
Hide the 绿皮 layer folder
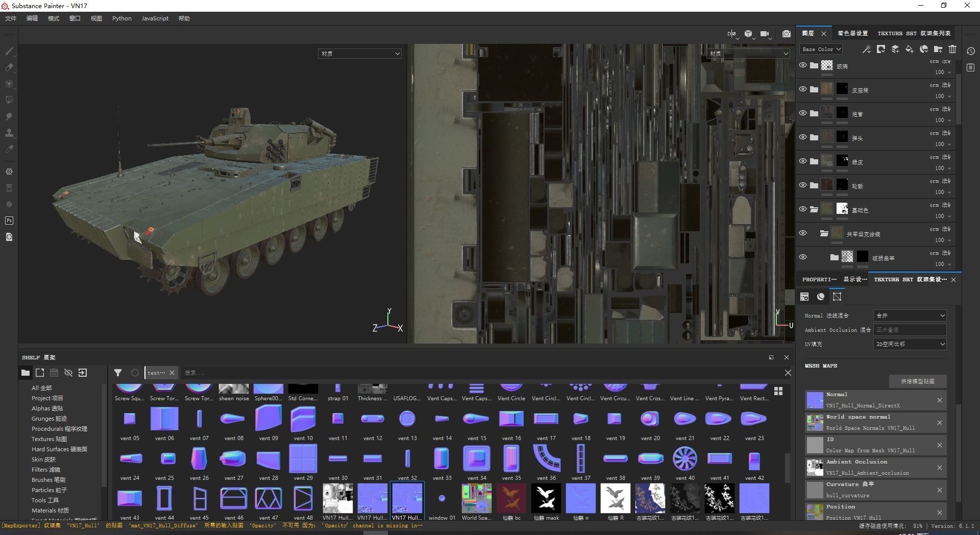tap(803, 161)
